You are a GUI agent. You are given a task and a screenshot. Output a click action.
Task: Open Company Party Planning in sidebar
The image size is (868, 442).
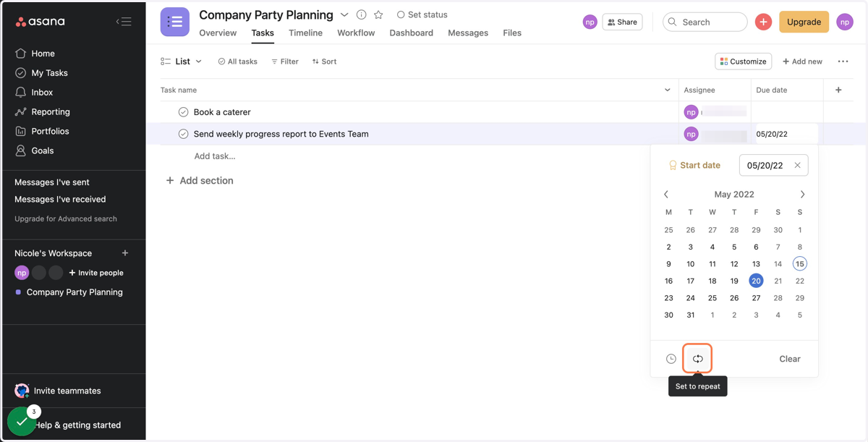(69, 292)
